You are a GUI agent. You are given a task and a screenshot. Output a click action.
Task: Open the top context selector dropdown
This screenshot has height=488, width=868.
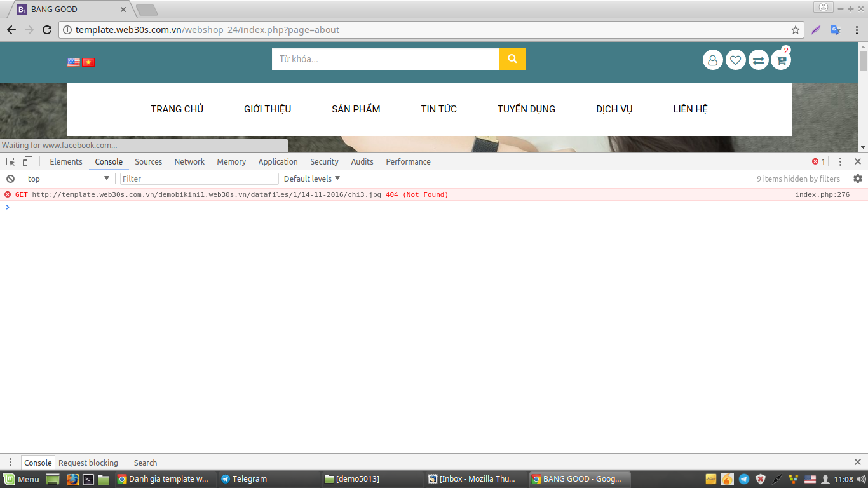(68, 179)
